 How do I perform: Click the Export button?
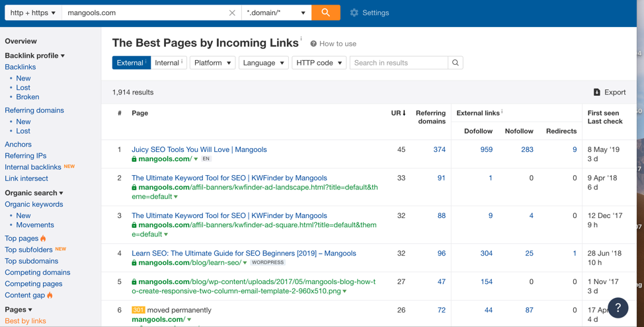pos(610,92)
